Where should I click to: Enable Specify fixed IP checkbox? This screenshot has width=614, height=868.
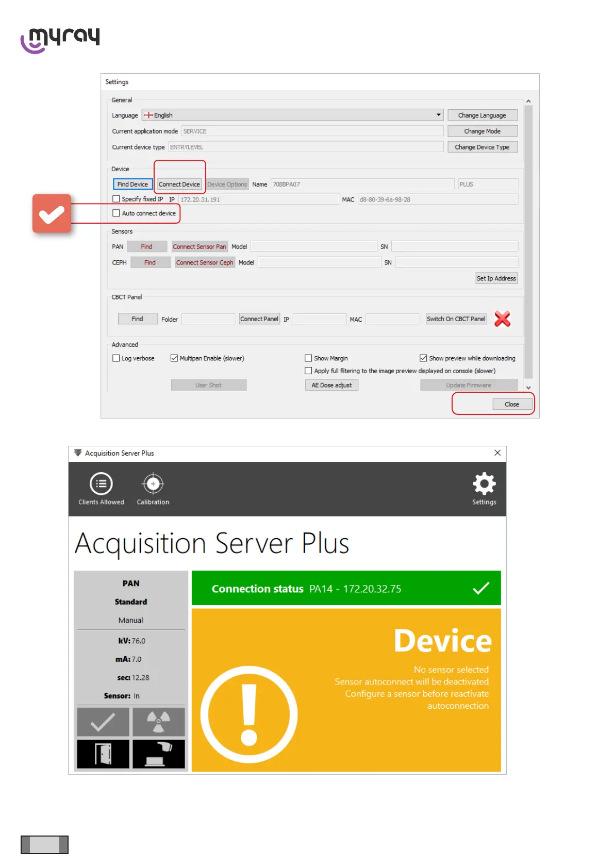(x=116, y=199)
